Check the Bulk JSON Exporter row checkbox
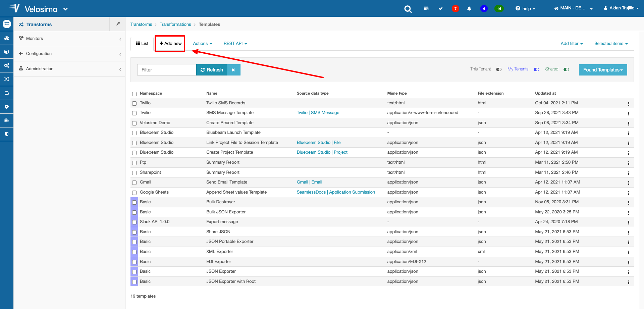 click(x=134, y=212)
